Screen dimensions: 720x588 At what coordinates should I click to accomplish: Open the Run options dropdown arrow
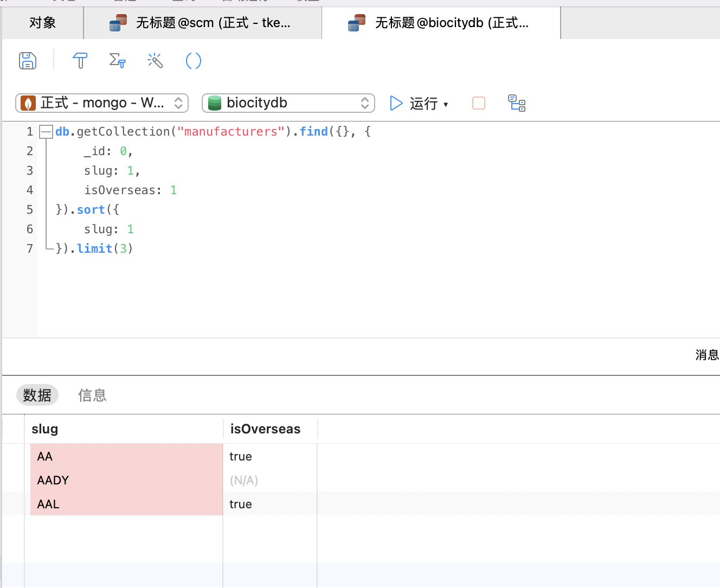[x=446, y=104]
